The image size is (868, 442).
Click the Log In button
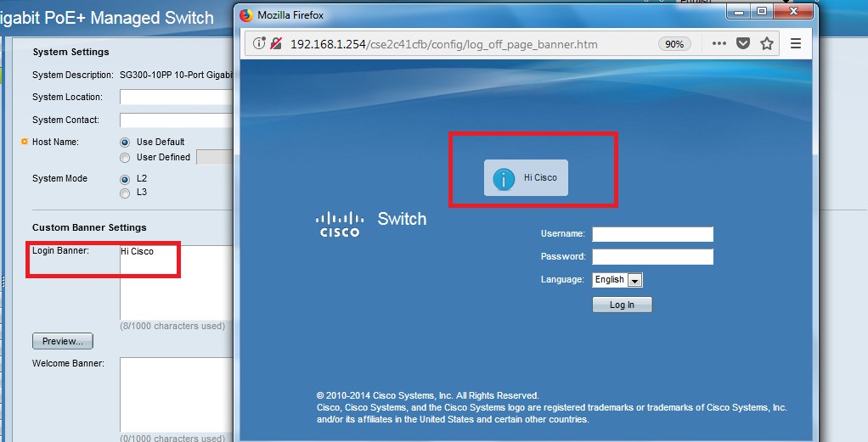(x=623, y=305)
